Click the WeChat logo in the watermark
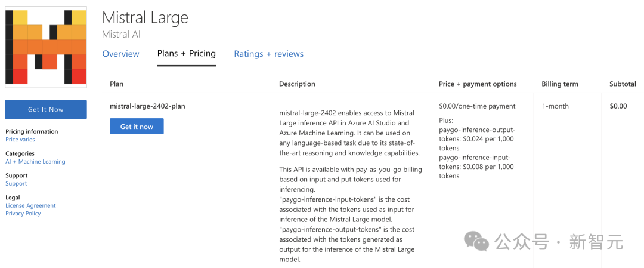 (x=476, y=241)
